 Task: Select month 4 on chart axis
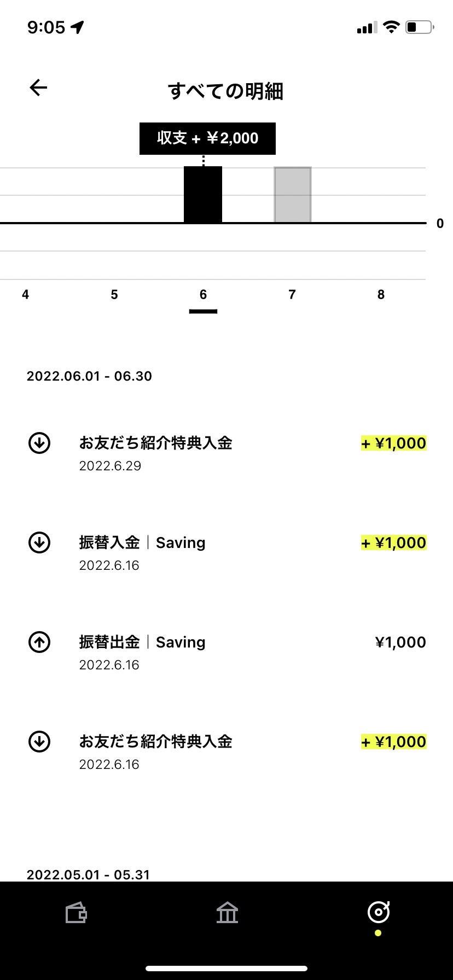click(x=25, y=295)
